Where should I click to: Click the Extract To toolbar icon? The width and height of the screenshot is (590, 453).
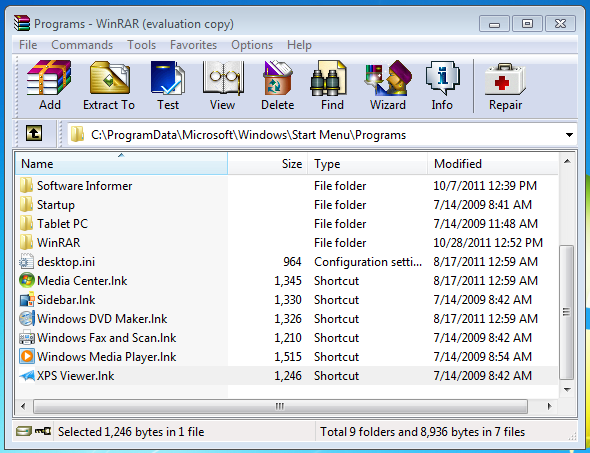[109, 78]
